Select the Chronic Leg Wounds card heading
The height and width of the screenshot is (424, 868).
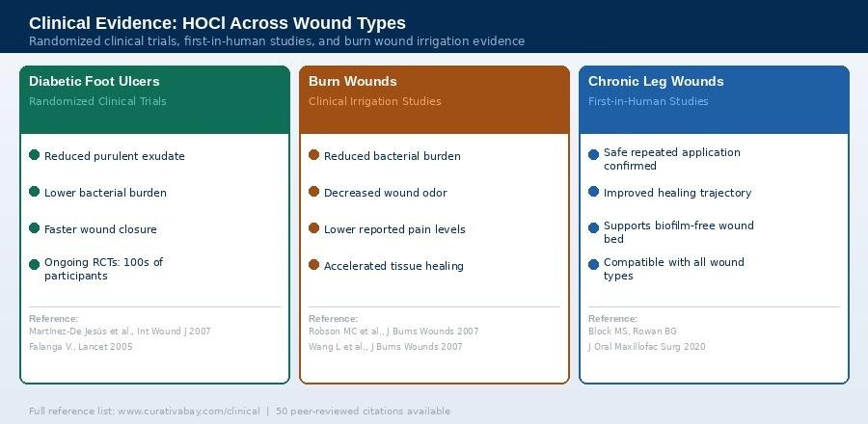(656, 82)
